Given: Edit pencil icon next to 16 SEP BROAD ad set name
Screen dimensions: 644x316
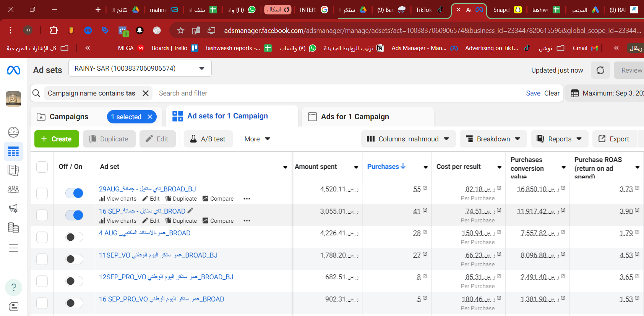Looking at the screenshot, I should coord(190,211).
